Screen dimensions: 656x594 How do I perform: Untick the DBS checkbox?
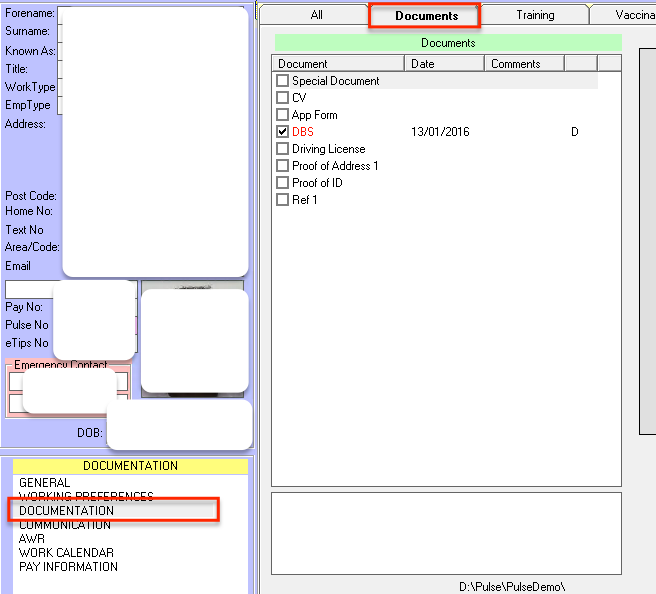(283, 132)
